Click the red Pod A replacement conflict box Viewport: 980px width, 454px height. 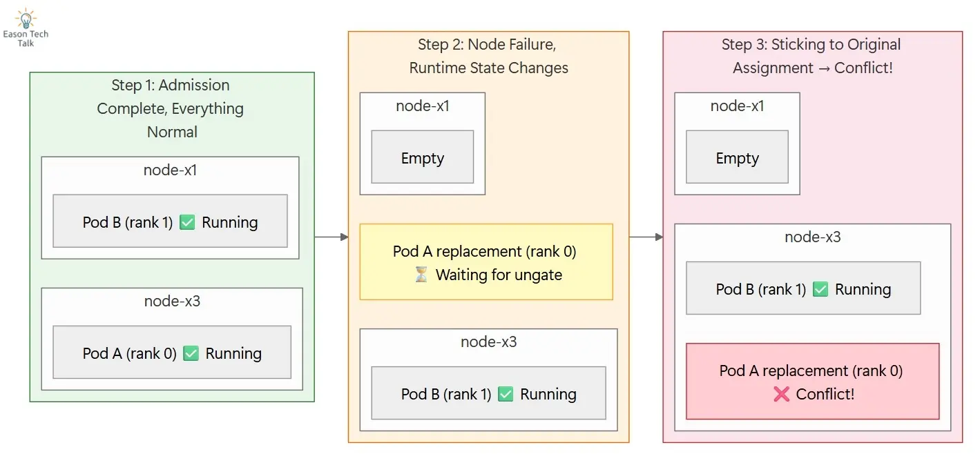(812, 381)
